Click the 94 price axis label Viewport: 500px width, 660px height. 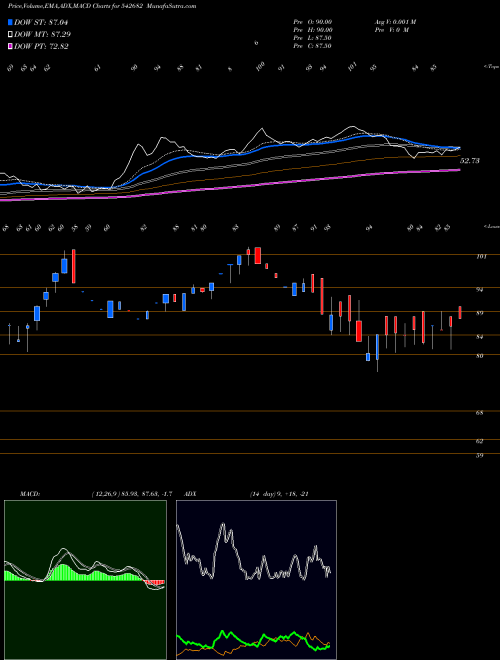click(x=480, y=290)
